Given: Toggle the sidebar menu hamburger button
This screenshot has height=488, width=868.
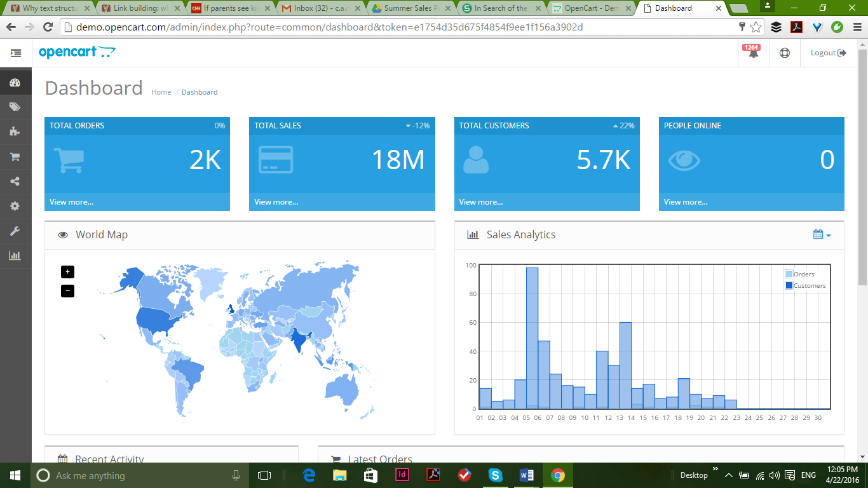Looking at the screenshot, I should pos(16,53).
